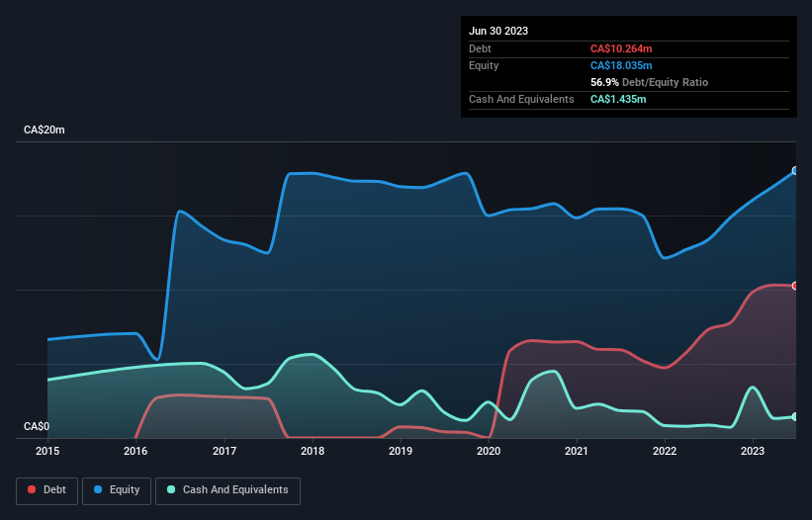
Task: Click the 2019 axis label
Action: click(401, 451)
